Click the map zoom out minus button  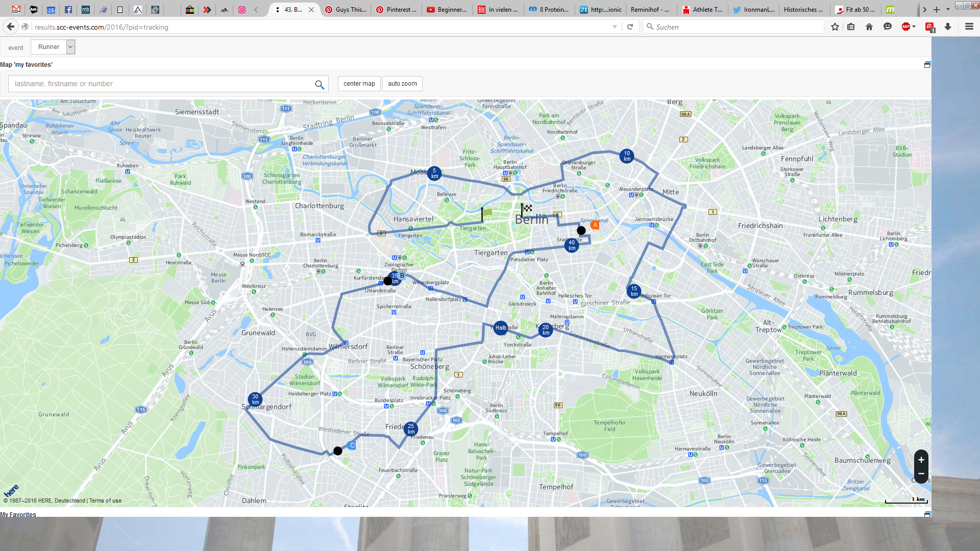pyautogui.click(x=921, y=473)
